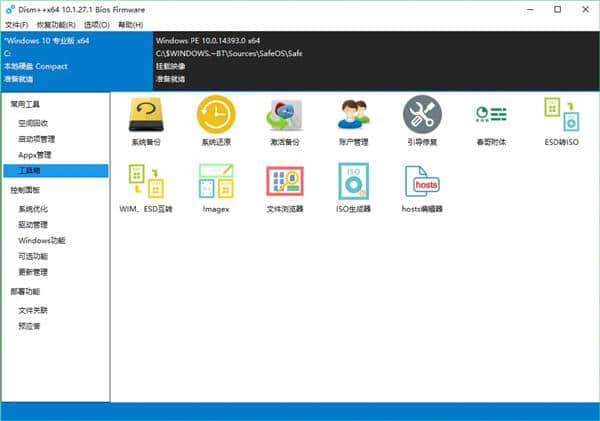Open the 恢复功能(R) menu
Screen dimensions: 600x421
55,23
